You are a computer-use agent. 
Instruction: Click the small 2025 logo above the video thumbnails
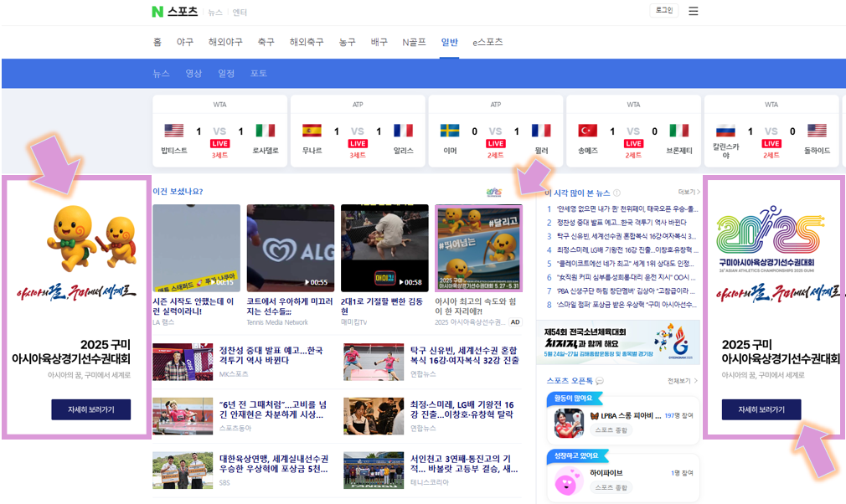coord(493,193)
